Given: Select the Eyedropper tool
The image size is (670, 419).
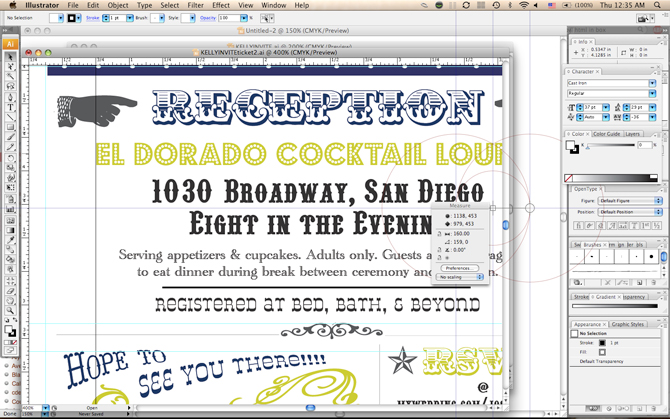Looking at the screenshot, I should 11,240.
